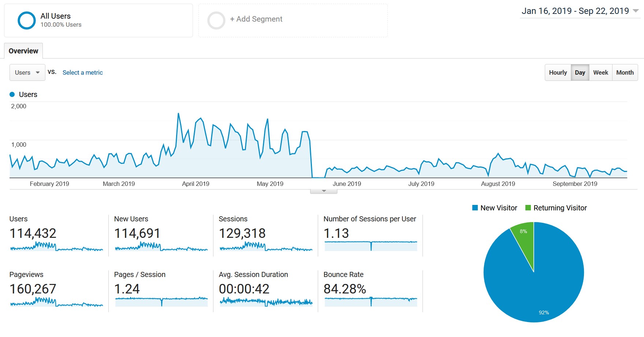Collapse the chart using the arrow tab below it
This screenshot has height=337, width=644.
(x=323, y=191)
